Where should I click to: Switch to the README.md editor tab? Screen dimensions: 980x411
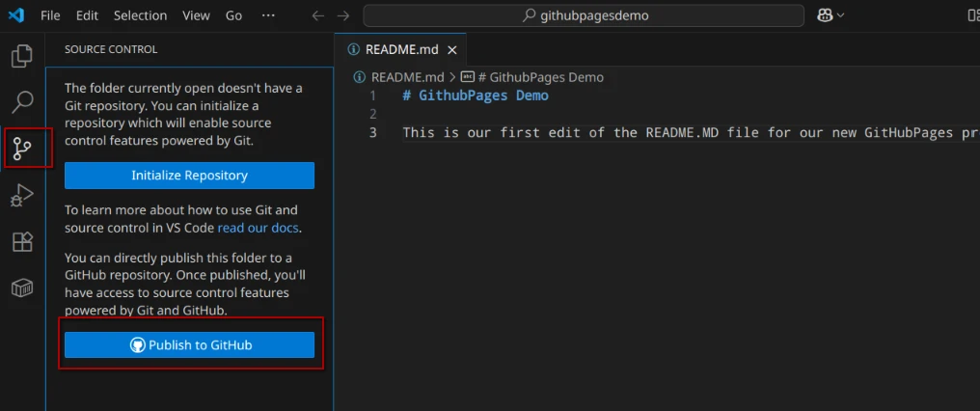coord(401,49)
